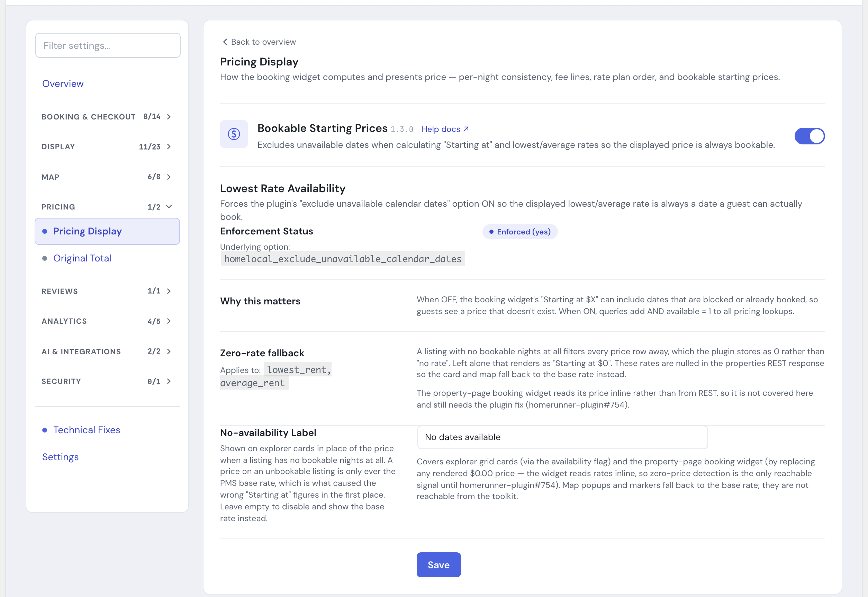Expand the Security 0/1 section
Image resolution: width=868 pixels, height=597 pixels.
pos(107,382)
